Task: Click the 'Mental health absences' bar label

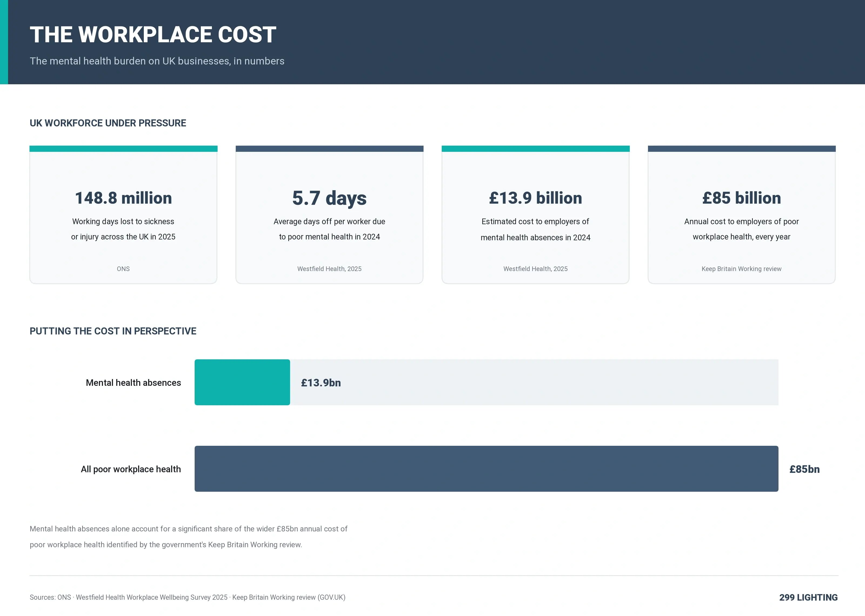Action: pos(133,383)
